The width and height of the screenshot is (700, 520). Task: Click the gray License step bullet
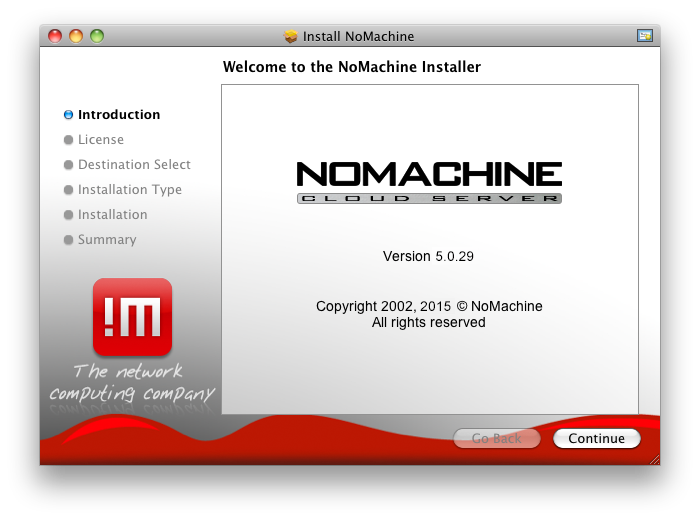(x=68, y=140)
